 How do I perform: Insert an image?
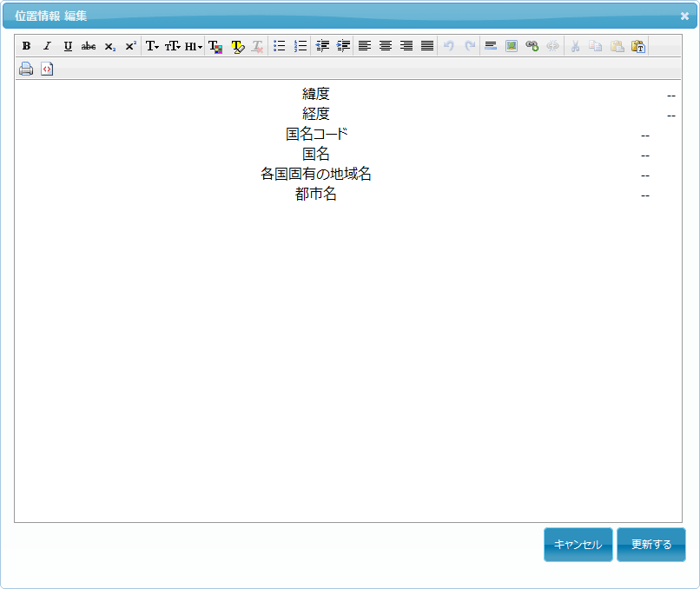point(512,46)
